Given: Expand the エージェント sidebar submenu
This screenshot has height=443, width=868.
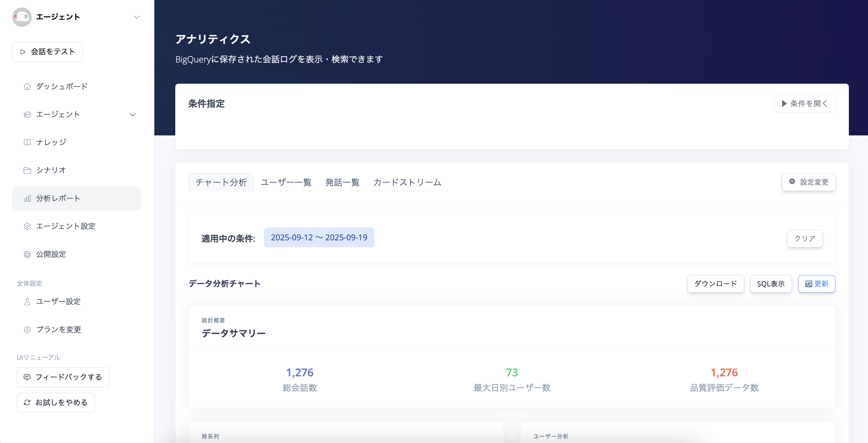Looking at the screenshot, I should click(x=133, y=114).
